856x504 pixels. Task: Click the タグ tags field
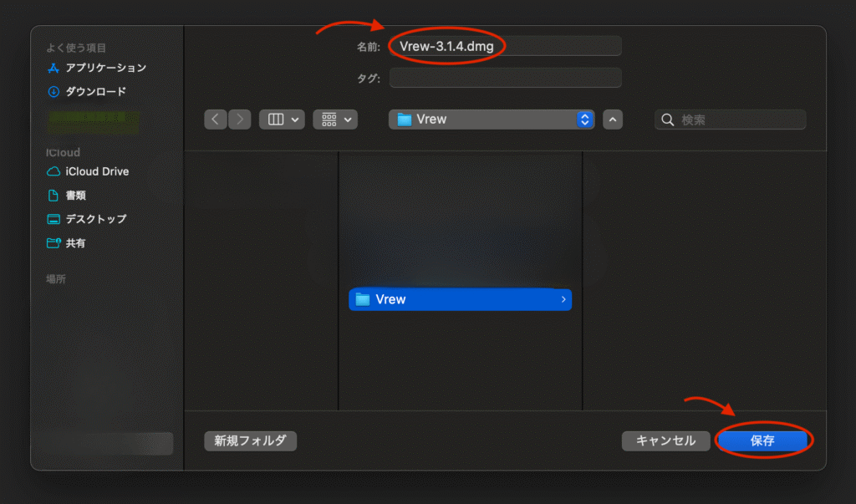coord(506,78)
